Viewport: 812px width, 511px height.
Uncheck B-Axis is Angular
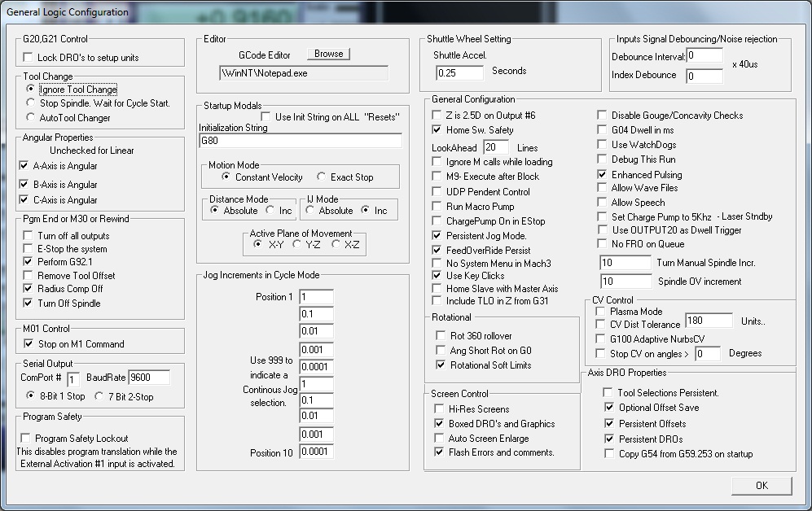click(24, 184)
